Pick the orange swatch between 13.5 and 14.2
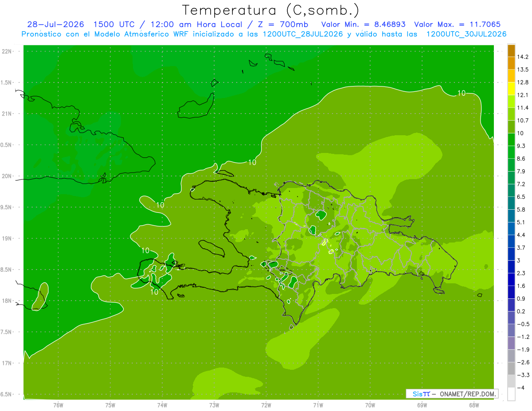The height and width of the screenshot is (411, 532). point(511,63)
